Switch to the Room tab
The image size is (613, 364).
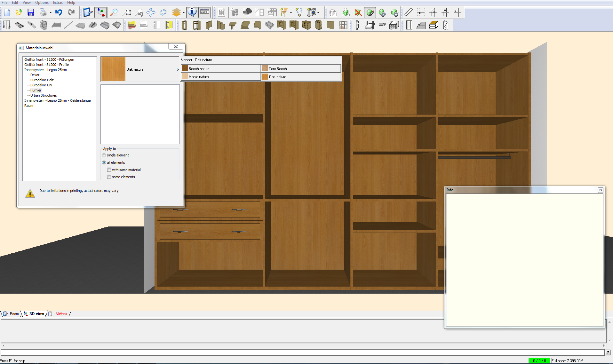tap(14, 314)
